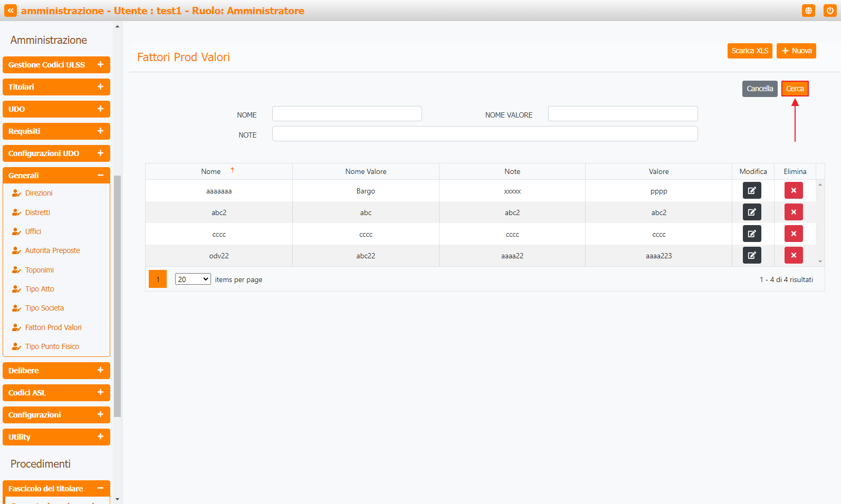This screenshot has width=841, height=504.
Task: Open Tipo Punto Fisico menu item
Action: pyautogui.click(x=52, y=346)
